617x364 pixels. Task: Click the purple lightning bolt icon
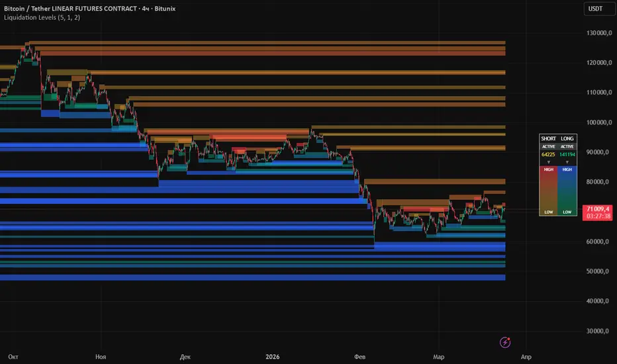pos(505,342)
